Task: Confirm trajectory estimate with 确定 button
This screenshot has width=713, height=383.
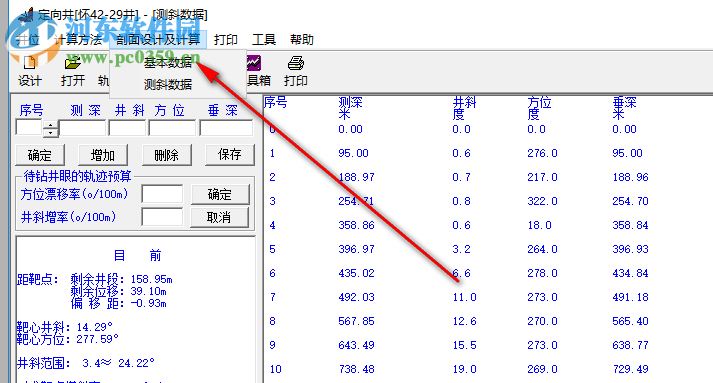Action: tap(220, 194)
